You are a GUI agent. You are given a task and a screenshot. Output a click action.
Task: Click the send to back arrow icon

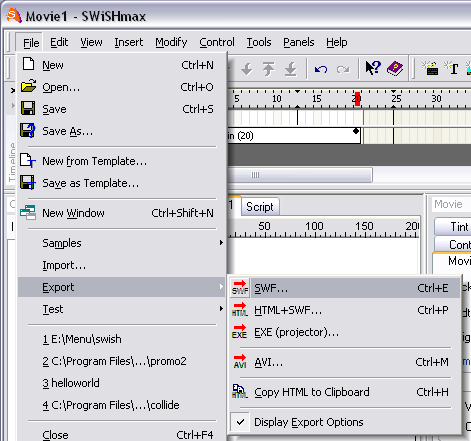(x=291, y=69)
